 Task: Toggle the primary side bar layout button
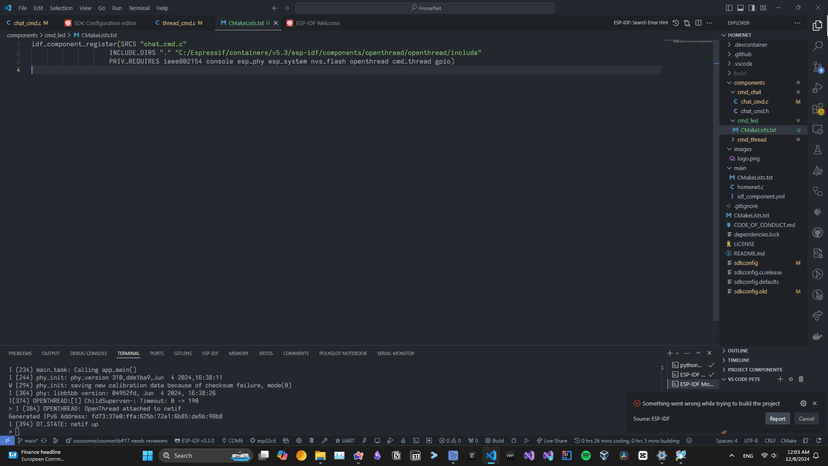729,8
